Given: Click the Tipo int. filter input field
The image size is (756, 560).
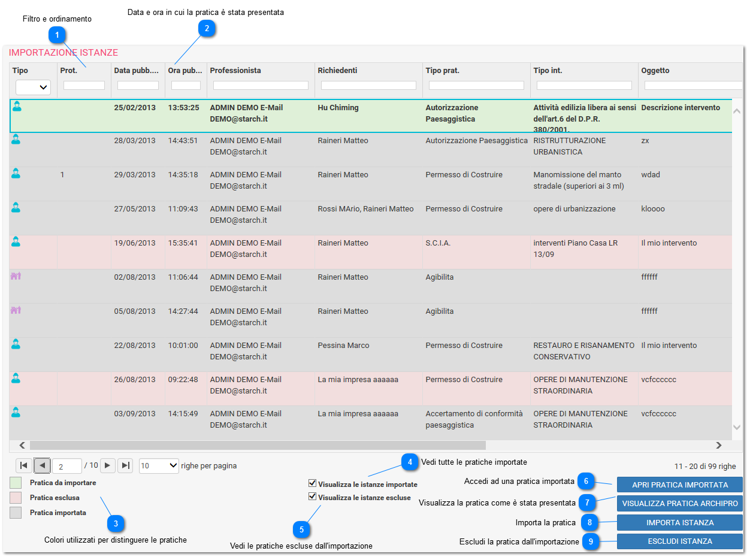Looking at the screenshot, I should coord(584,86).
